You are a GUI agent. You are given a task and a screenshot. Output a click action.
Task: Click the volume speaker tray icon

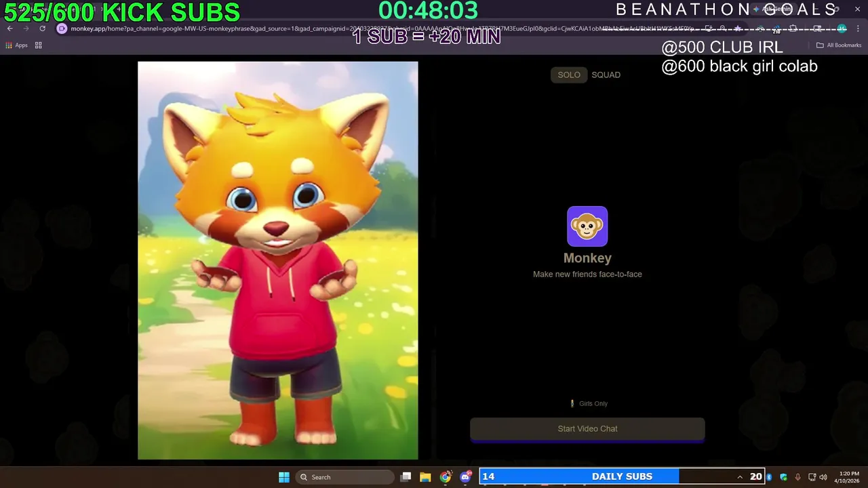pos(823,477)
